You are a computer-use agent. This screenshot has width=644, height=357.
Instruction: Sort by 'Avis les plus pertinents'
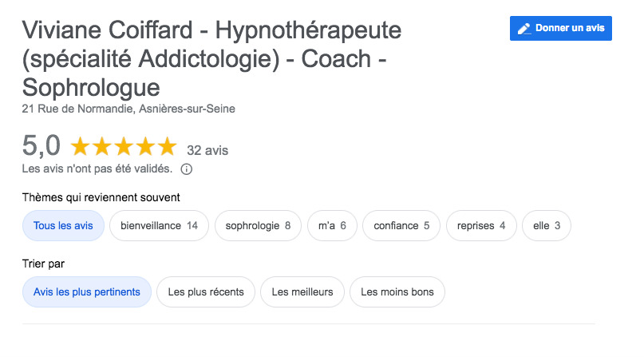click(87, 292)
